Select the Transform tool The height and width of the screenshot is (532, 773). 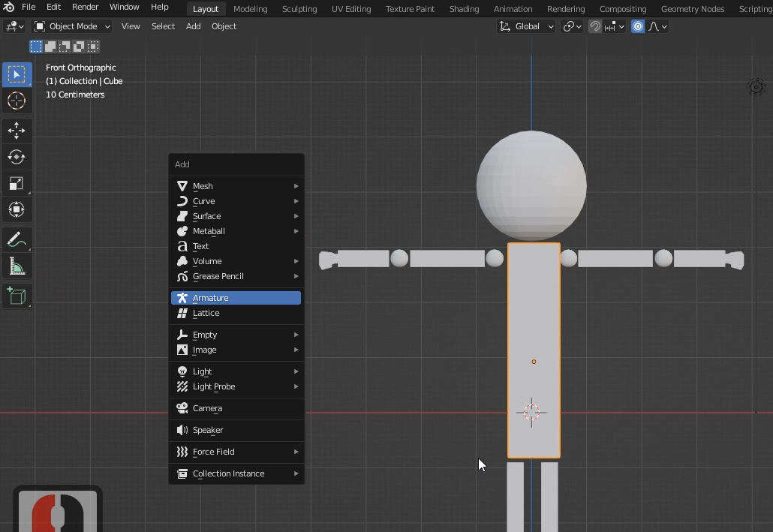coord(17,209)
